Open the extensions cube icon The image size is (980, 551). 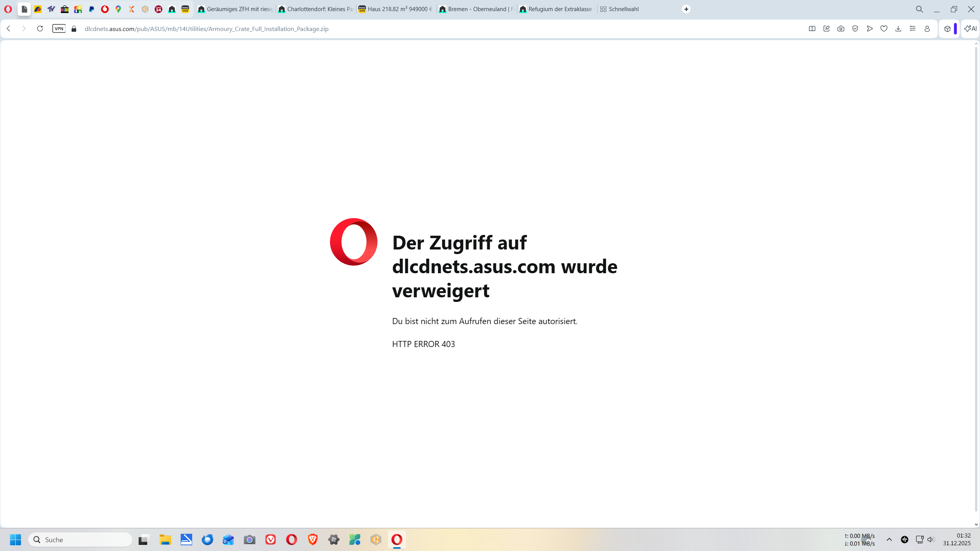(x=947, y=29)
